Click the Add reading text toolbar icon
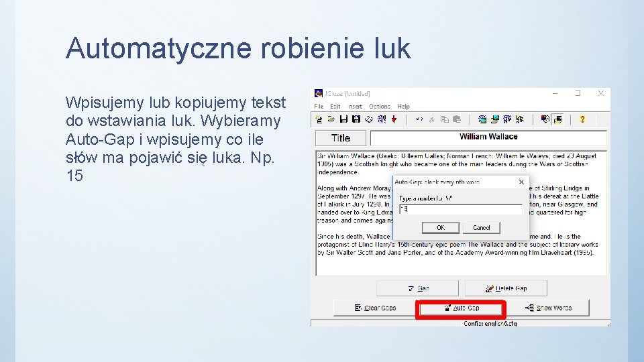The height and width of the screenshot is (362, 644). (369, 119)
